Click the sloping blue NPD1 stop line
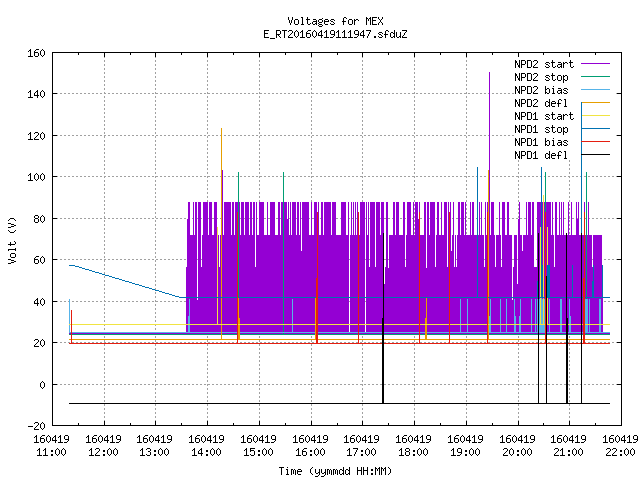The height and width of the screenshot is (480, 640). [127, 281]
